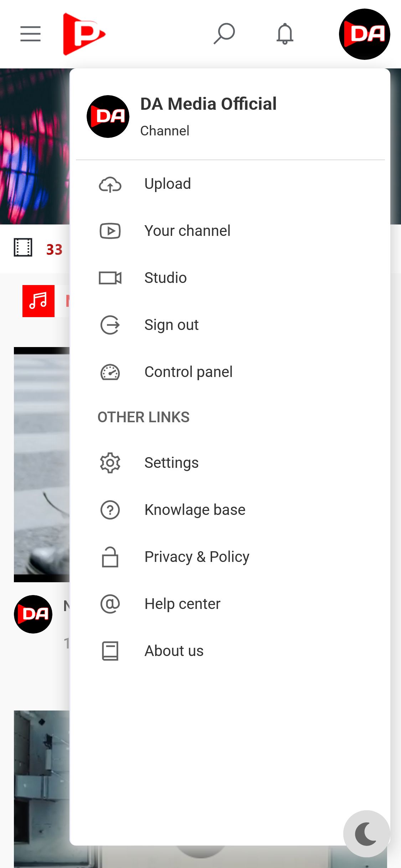
Task: Click the About us book icon
Action: point(110,651)
